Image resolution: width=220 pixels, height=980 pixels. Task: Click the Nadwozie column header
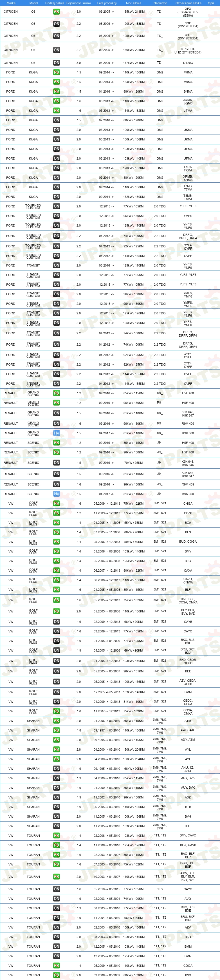160,3
